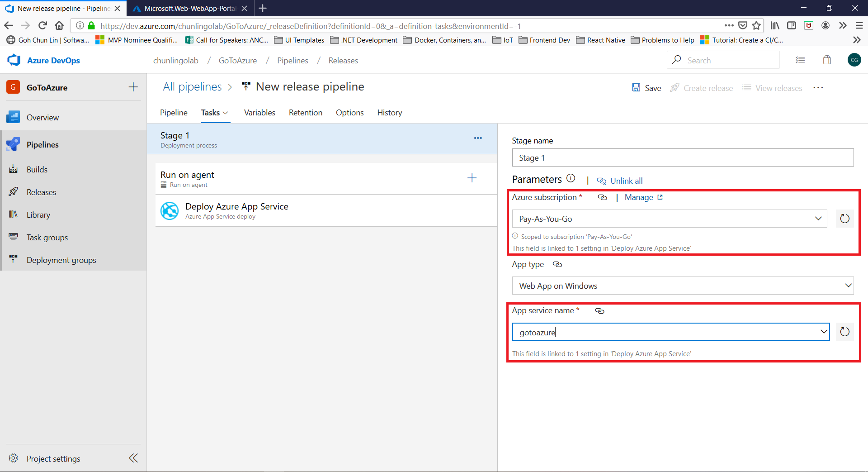Click link icon next to App service name
This screenshot has width=868, height=472.
click(599, 311)
